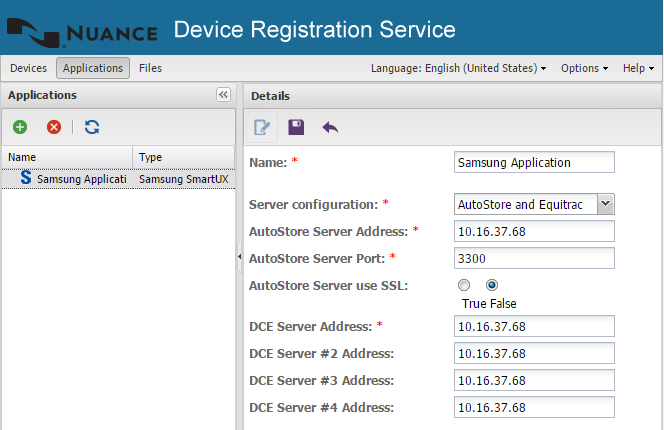The image size is (664, 430).
Task: Click the Samsung S icon in list
Action: click(x=25, y=179)
